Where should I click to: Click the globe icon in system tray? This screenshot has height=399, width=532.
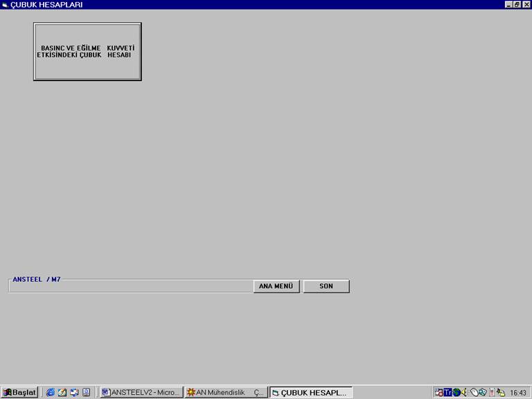pos(456,393)
